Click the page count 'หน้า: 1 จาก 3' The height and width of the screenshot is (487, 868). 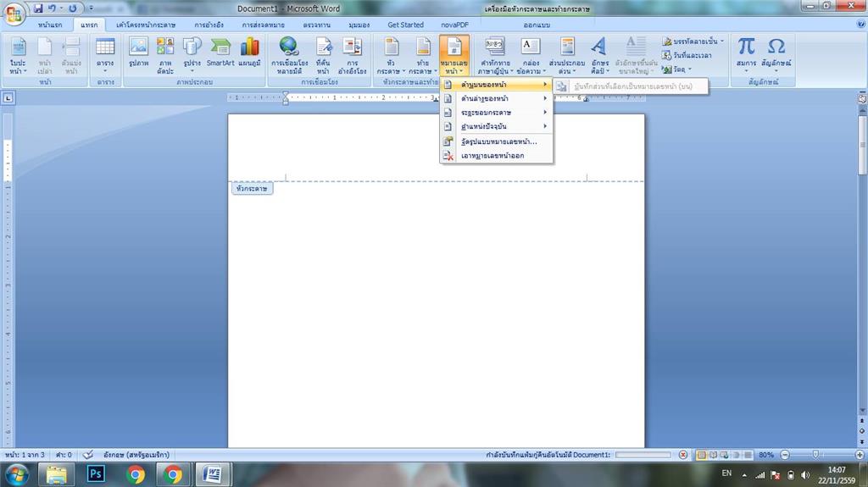[25, 455]
